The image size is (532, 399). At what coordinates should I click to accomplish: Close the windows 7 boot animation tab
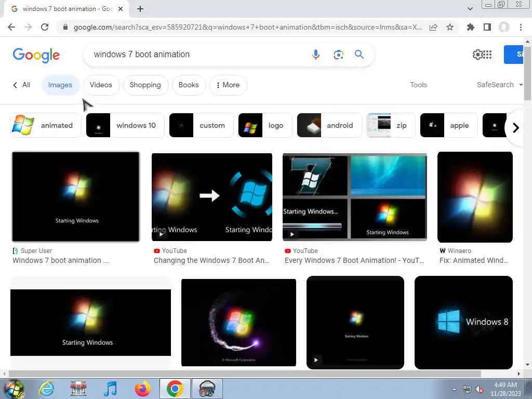click(x=121, y=9)
